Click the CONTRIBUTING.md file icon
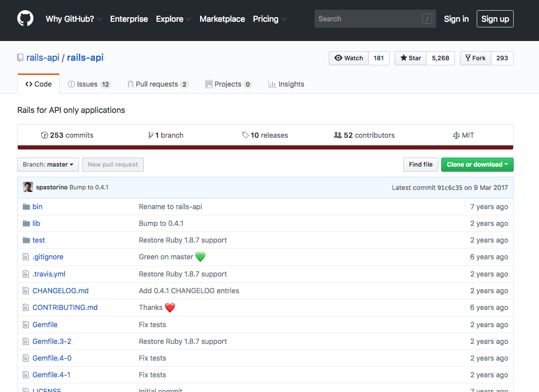The image size is (539, 392). point(26,307)
